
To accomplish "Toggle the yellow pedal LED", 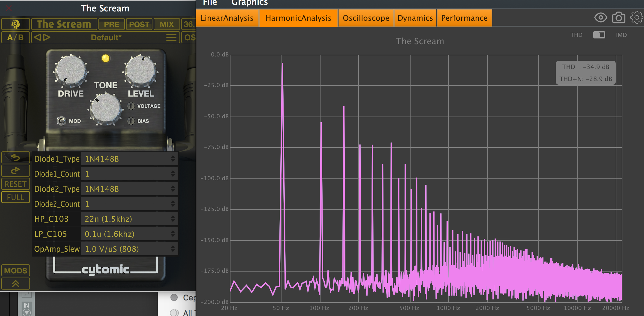I will (x=106, y=58).
